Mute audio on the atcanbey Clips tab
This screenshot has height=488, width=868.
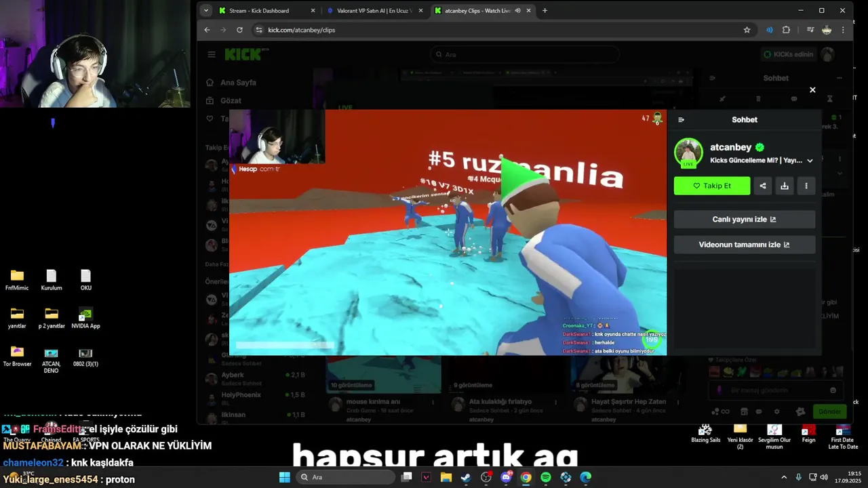coord(518,11)
